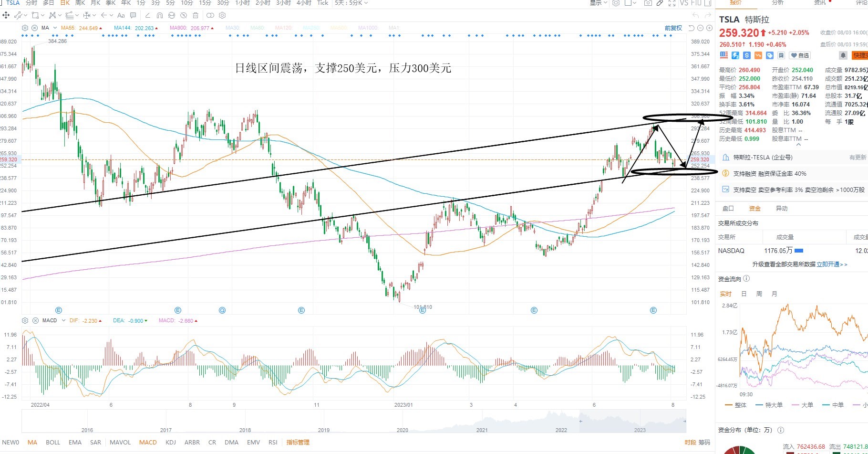Expand the MA indicator dropdown

tap(55, 28)
